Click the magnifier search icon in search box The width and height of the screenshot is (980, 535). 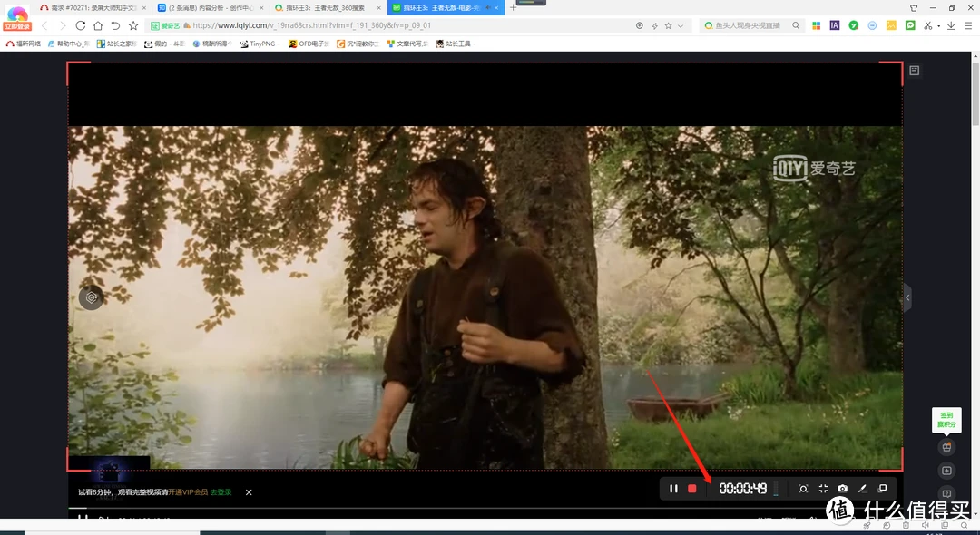pos(796,25)
